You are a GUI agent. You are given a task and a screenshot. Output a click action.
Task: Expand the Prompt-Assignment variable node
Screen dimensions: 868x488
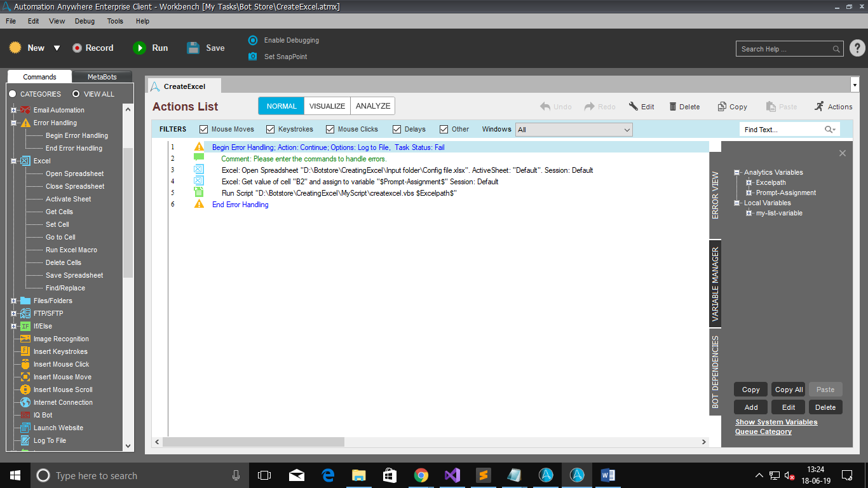click(x=749, y=193)
